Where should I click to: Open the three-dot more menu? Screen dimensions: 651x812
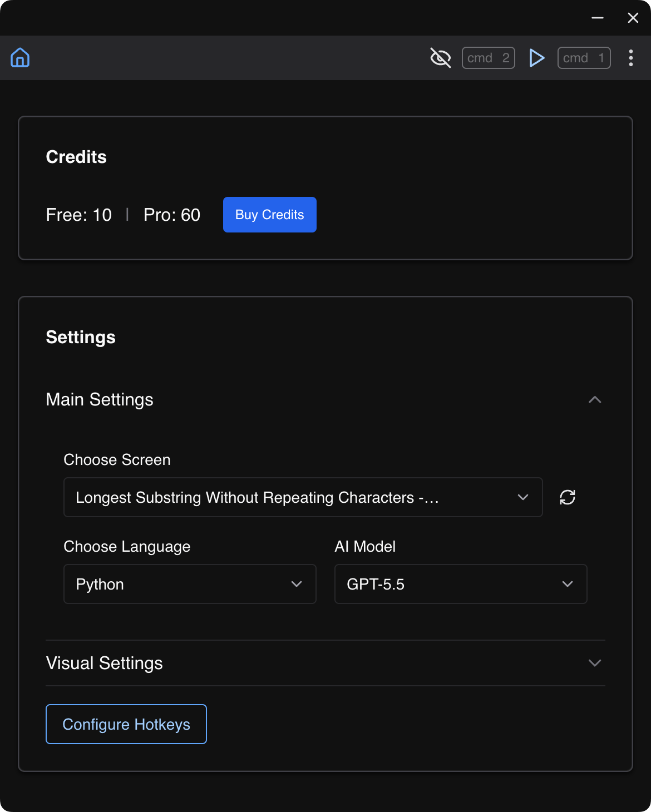coord(631,58)
